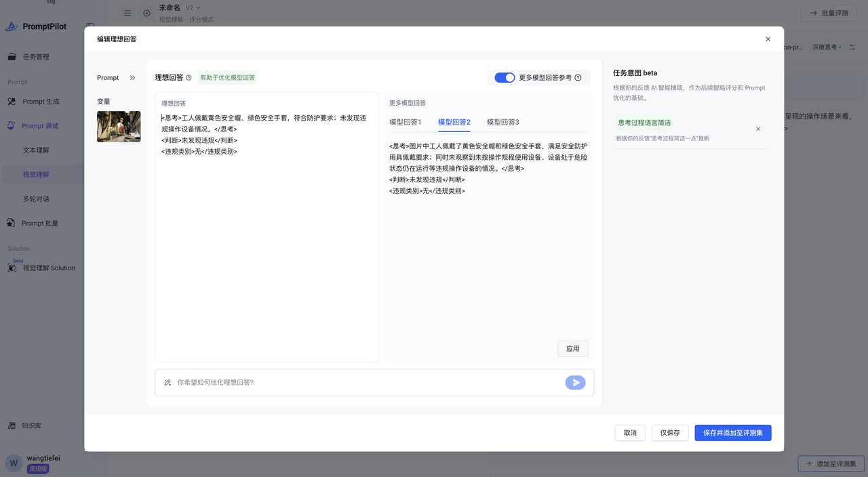
Task: Click the settings sliders icon top right
Action: click(x=852, y=47)
